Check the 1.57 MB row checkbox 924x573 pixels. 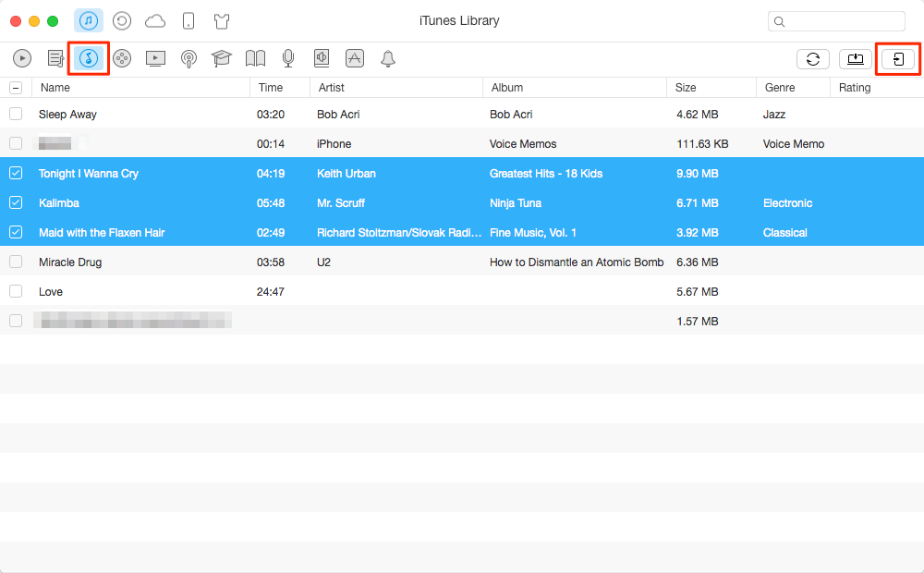pos(16,320)
